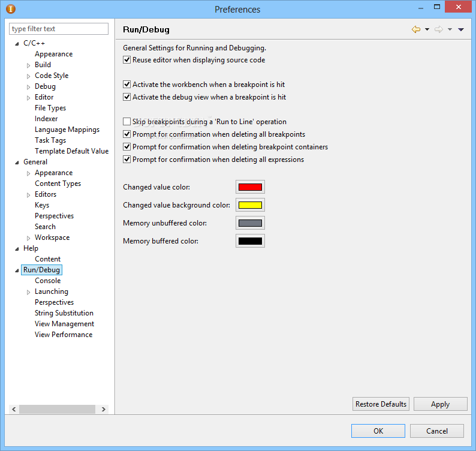Screen dimensions: 476x451
Task: Select the Keys tree item
Action: tap(42, 205)
